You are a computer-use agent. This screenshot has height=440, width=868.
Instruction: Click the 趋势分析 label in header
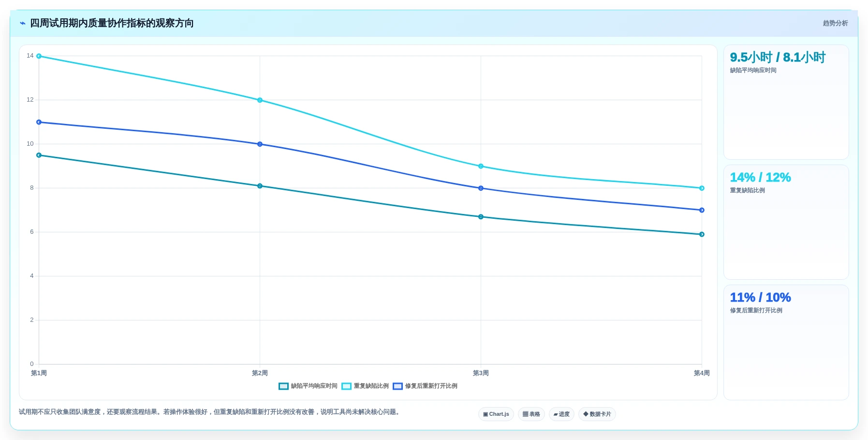(835, 23)
